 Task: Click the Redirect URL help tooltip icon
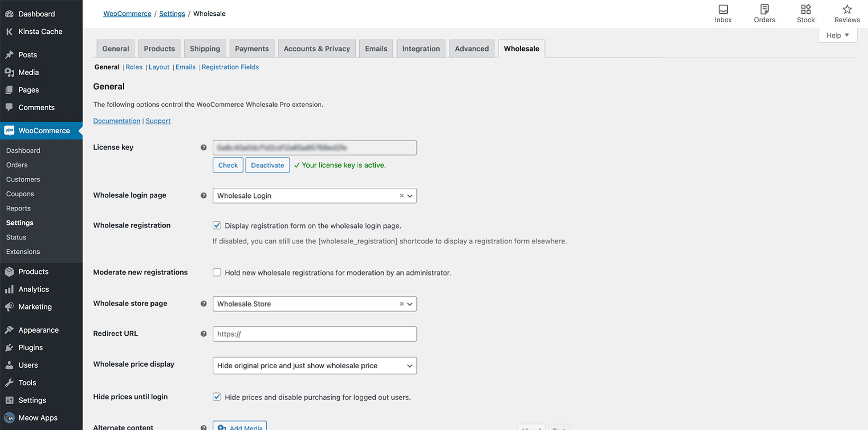click(x=203, y=334)
